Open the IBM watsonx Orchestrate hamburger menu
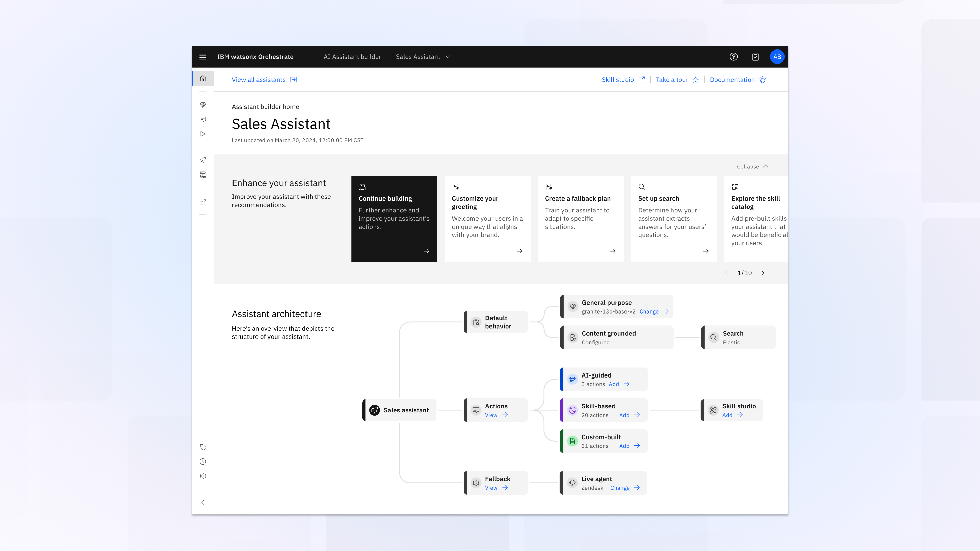980x551 pixels. tap(203, 57)
